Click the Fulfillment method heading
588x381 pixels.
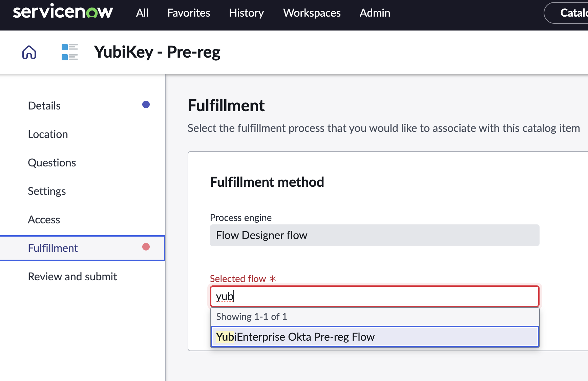coord(267,182)
